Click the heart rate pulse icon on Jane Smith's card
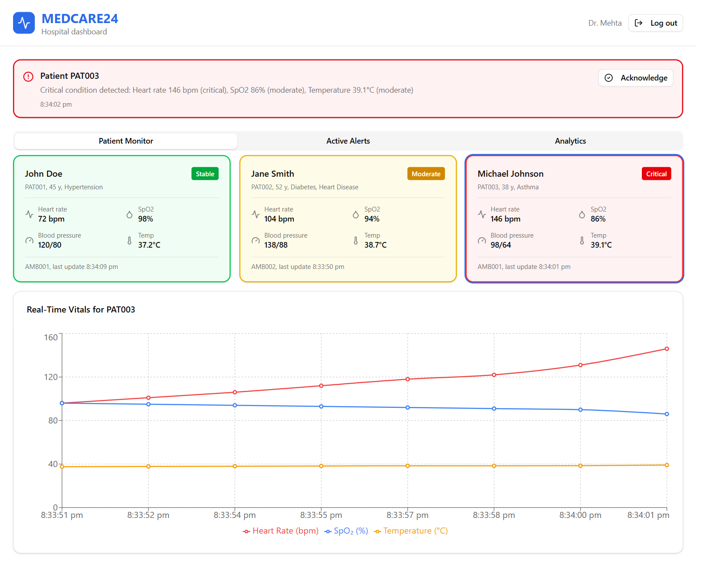 pyautogui.click(x=256, y=214)
